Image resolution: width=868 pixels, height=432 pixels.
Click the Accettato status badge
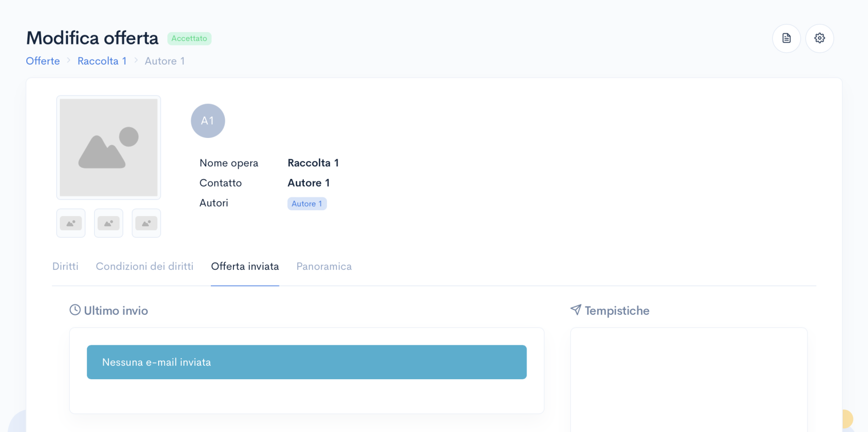pyautogui.click(x=189, y=38)
